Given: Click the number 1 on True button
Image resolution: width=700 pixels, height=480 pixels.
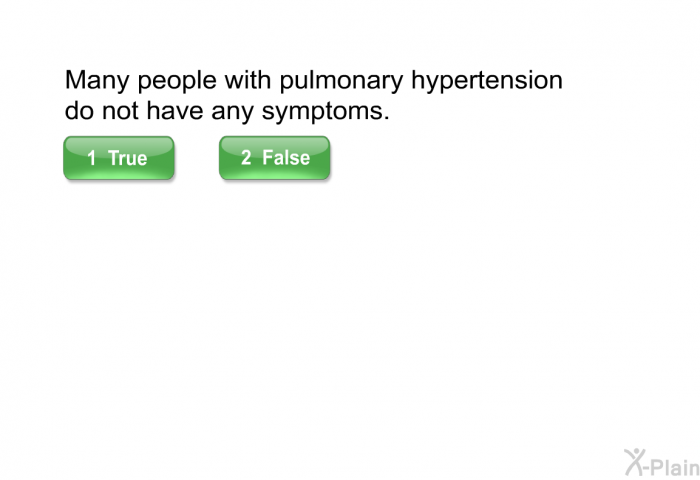Looking at the screenshot, I should pos(92,158).
